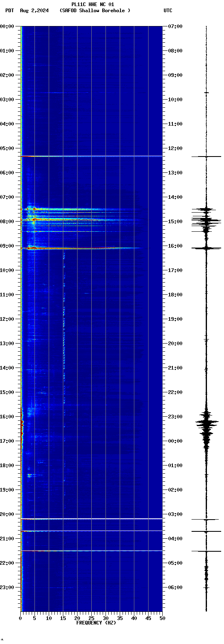The image size is (224, 644).
Task: Click the PDT time label "18:00"
Action: click(7, 466)
